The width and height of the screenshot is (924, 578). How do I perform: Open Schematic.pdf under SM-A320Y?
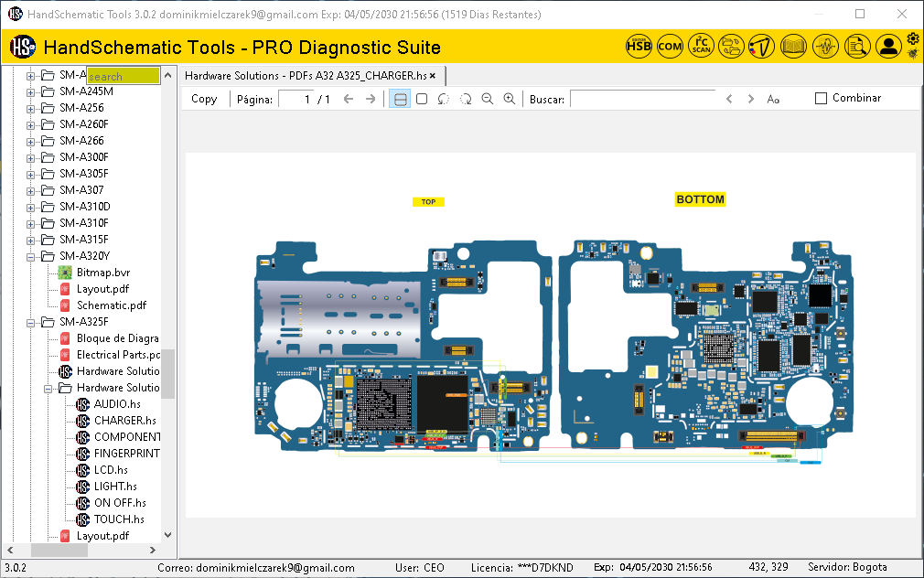pyautogui.click(x=112, y=305)
